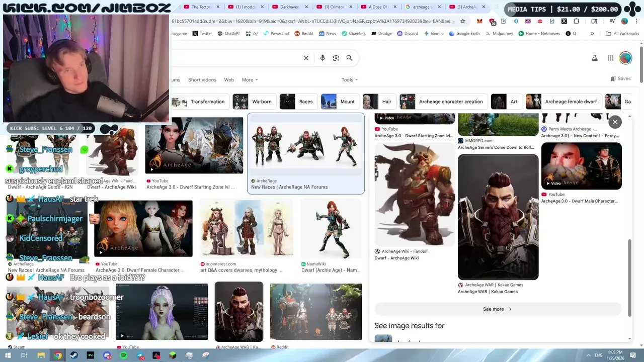This screenshot has width=644, height=362.
Task: Select the Mount filter chip
Action: point(340,102)
